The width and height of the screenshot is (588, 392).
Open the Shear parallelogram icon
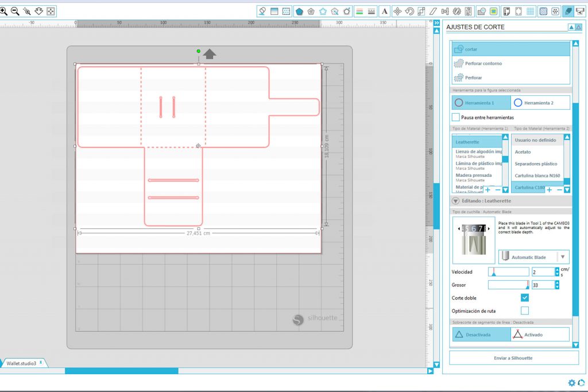tap(433, 11)
